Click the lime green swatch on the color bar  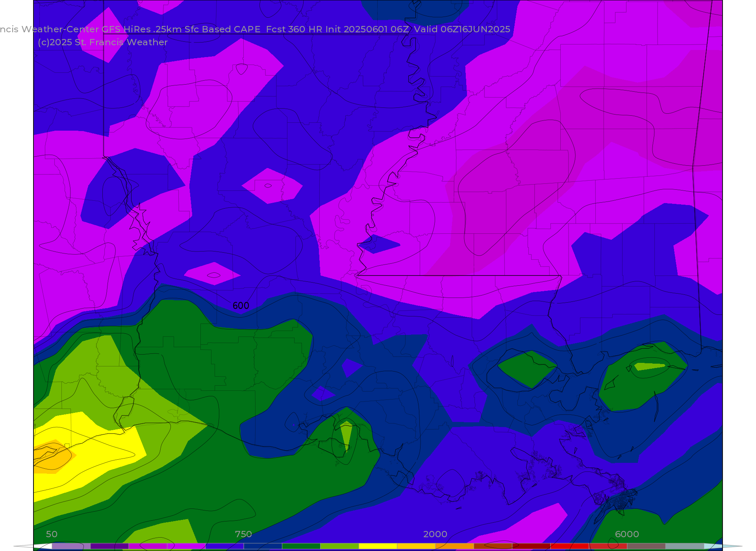339,546
